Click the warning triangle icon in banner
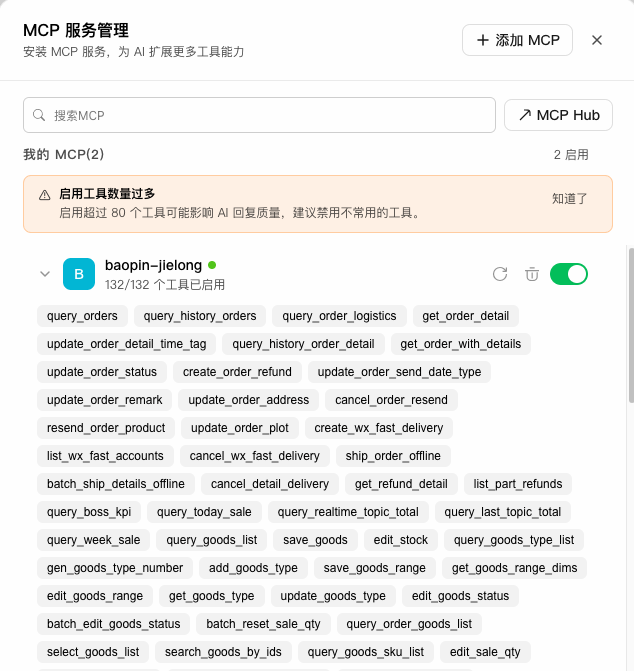Image resolution: width=634 pixels, height=671 pixels. [44, 195]
